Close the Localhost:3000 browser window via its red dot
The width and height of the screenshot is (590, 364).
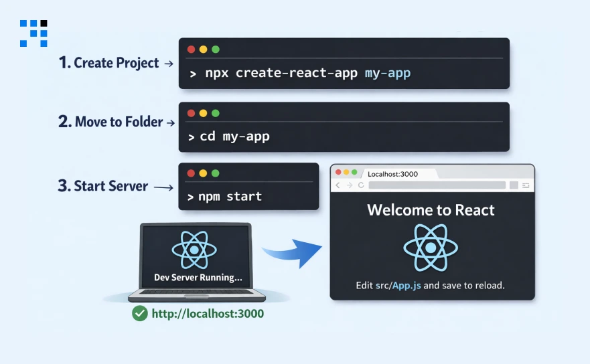click(338, 172)
